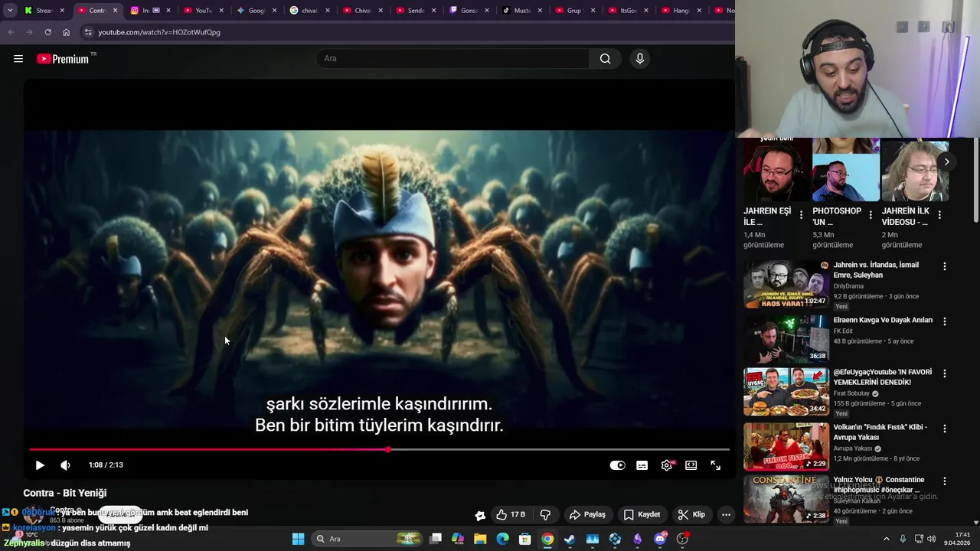
Task: View site information icon in address bar
Action: (88, 32)
